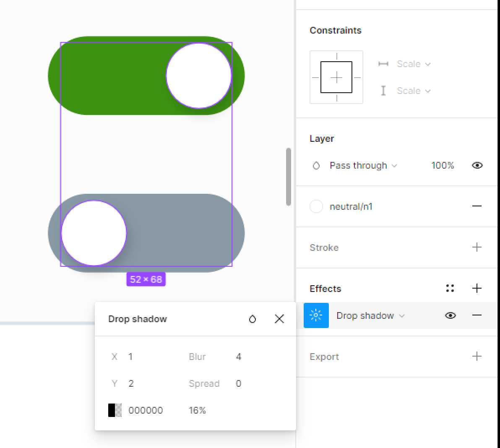Add a stroke
The image size is (500, 448).
[x=477, y=247]
